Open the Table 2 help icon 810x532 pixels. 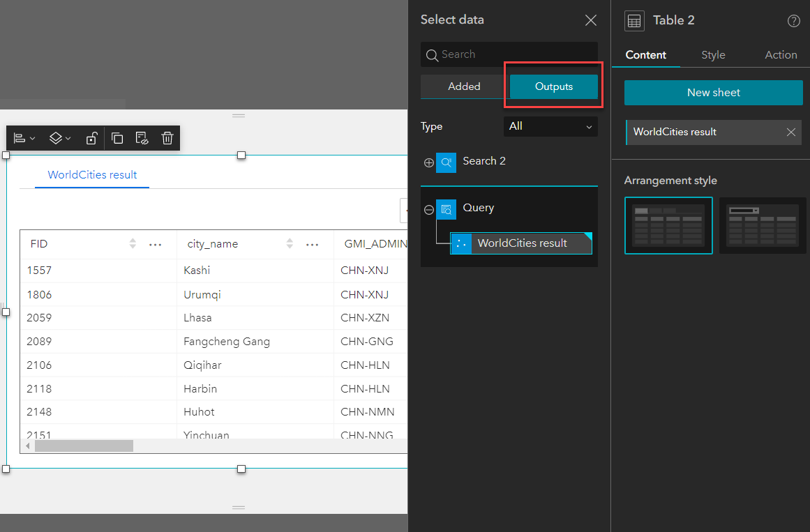coord(793,21)
